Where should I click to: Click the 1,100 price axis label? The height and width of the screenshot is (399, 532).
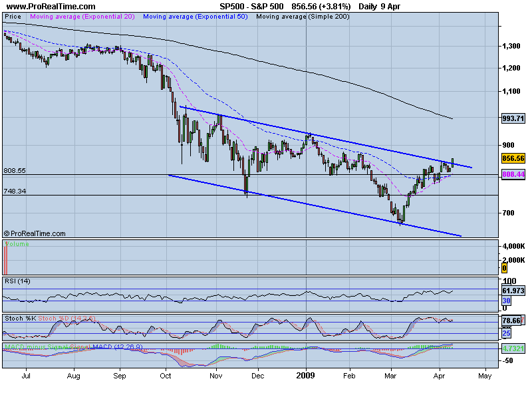[x=511, y=91]
